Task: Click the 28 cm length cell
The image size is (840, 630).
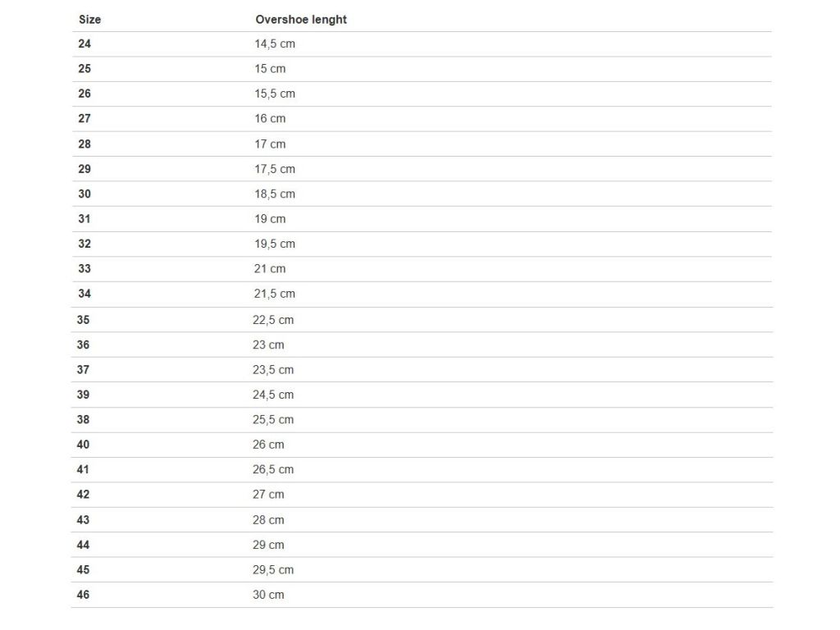Action: click(x=268, y=519)
